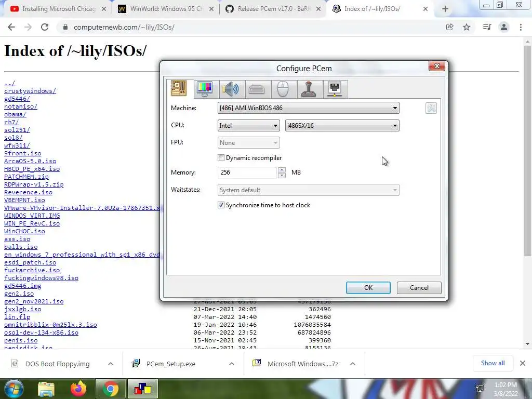The image size is (532, 399).
Task: Click the WINDOS_VIRT.IMG link
Action: coord(32,216)
